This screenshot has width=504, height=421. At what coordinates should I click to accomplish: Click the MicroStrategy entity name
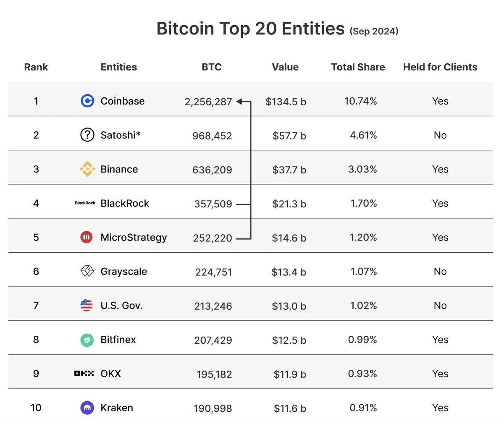pos(134,238)
